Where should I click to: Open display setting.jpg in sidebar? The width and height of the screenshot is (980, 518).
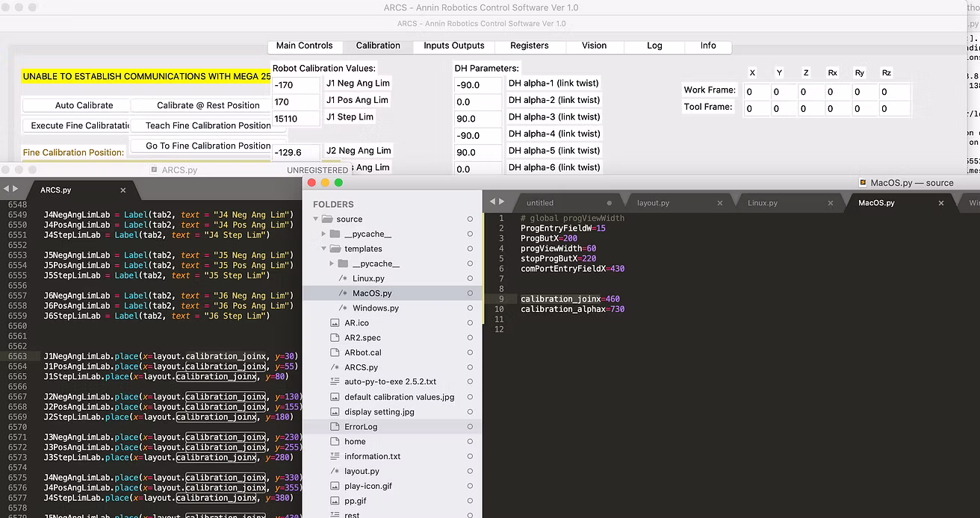[x=379, y=412]
